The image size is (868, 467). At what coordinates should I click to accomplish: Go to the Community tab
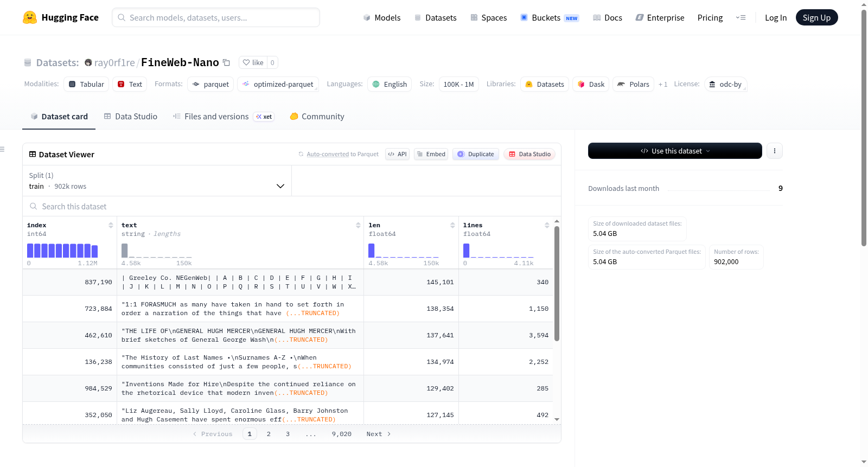point(317,116)
